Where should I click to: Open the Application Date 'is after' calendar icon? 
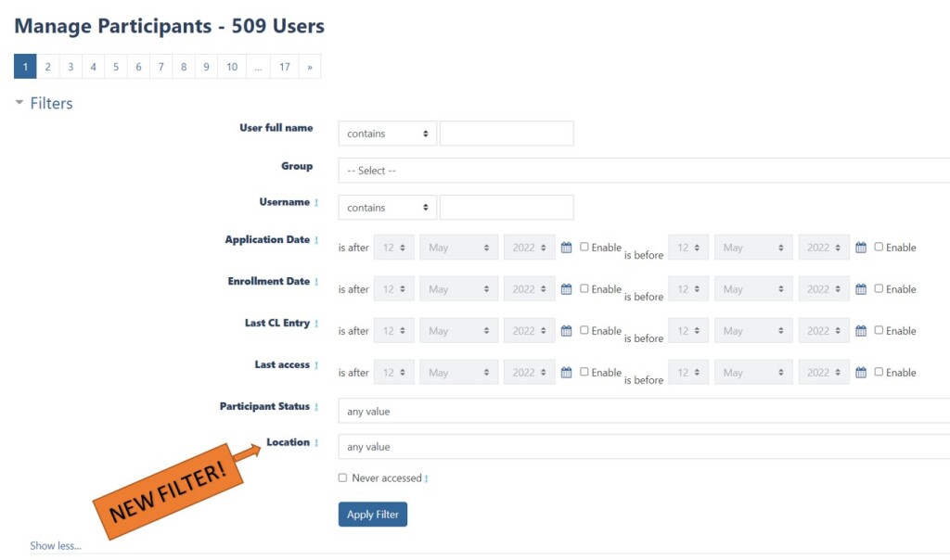567,248
